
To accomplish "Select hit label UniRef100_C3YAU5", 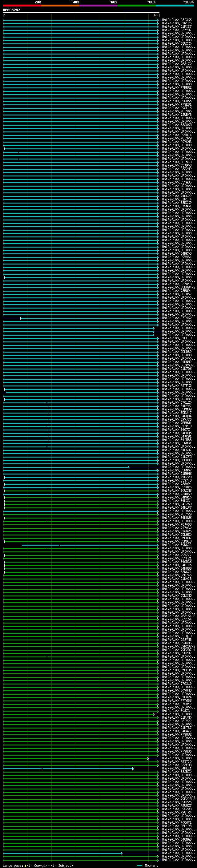I will tap(177, 182).
